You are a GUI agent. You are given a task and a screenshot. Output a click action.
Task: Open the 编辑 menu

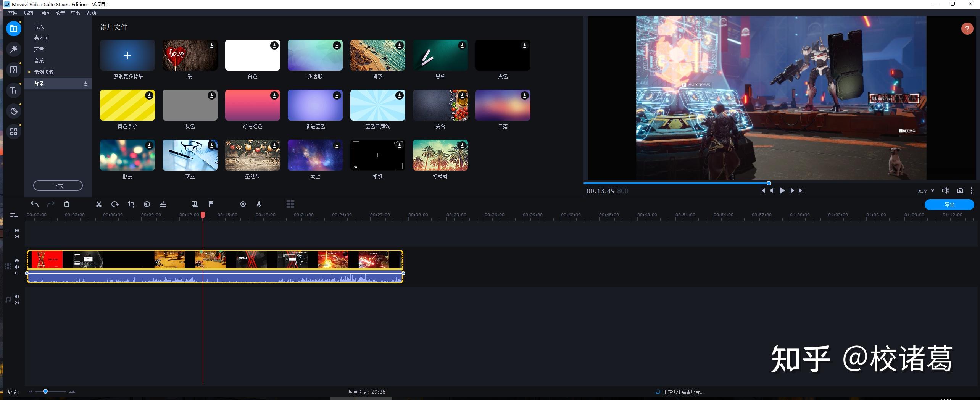coord(29,13)
